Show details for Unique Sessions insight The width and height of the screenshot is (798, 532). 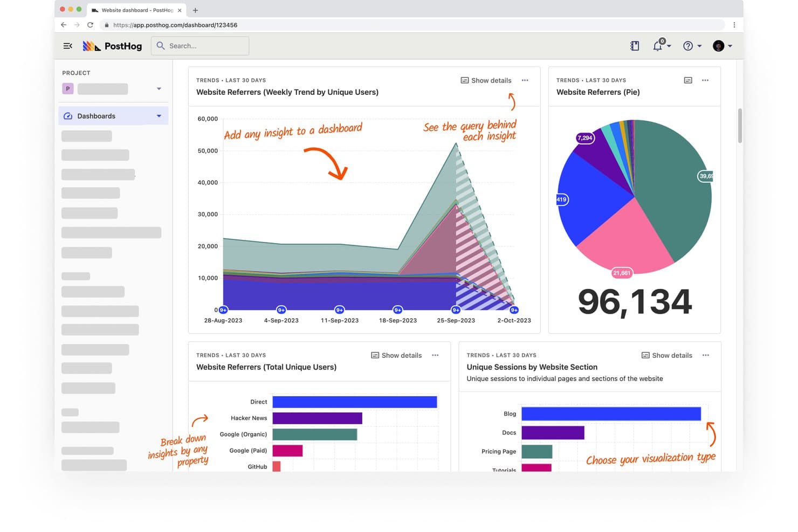tap(667, 355)
